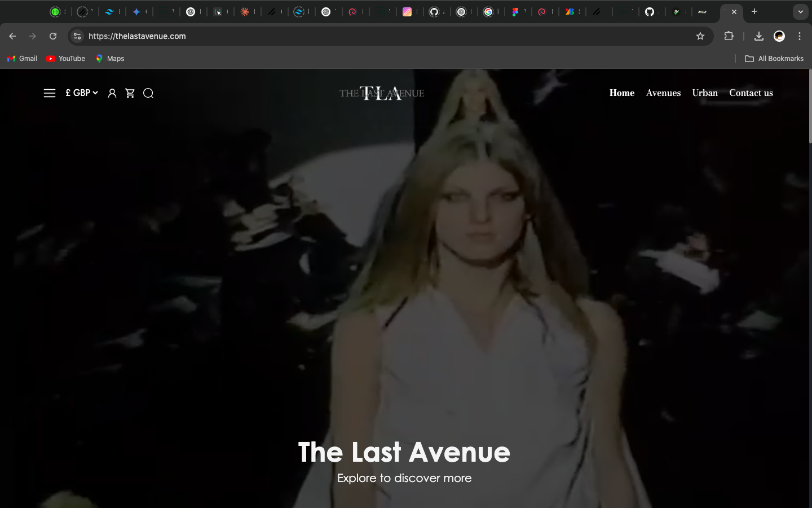This screenshot has width=812, height=508.
Task: Open the All Bookmarks folder
Action: click(774, 59)
